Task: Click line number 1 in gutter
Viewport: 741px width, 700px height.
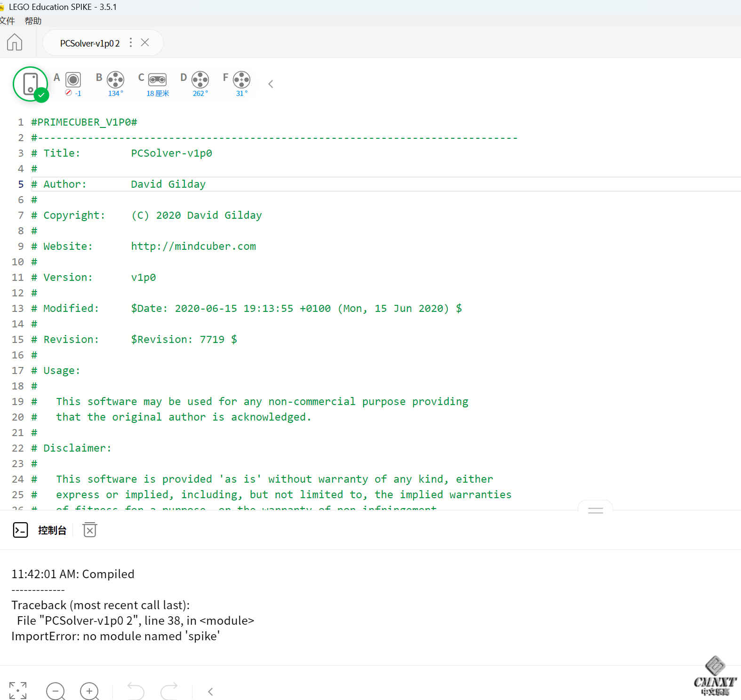Action: point(21,122)
